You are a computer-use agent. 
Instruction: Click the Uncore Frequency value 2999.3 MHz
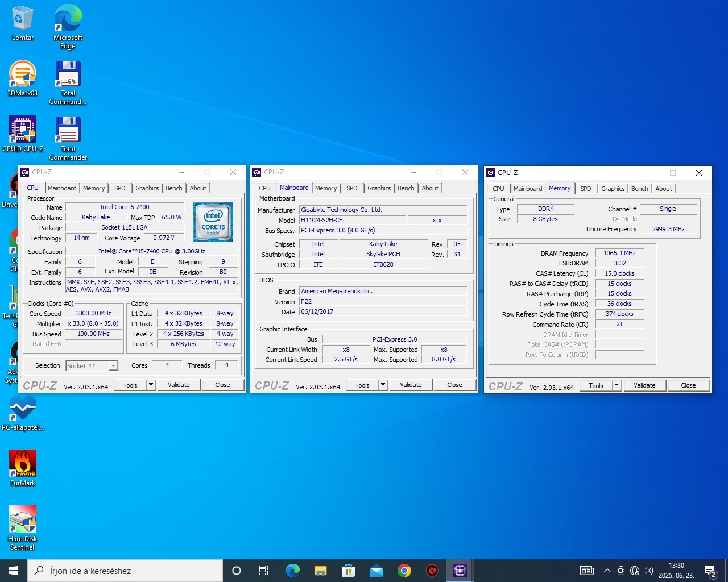pyautogui.click(x=668, y=229)
